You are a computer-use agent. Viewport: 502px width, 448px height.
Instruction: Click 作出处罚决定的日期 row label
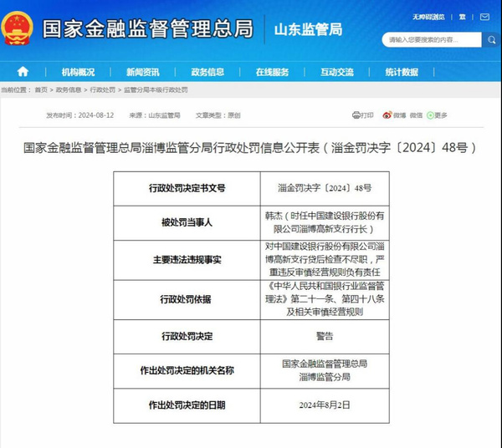(x=187, y=405)
